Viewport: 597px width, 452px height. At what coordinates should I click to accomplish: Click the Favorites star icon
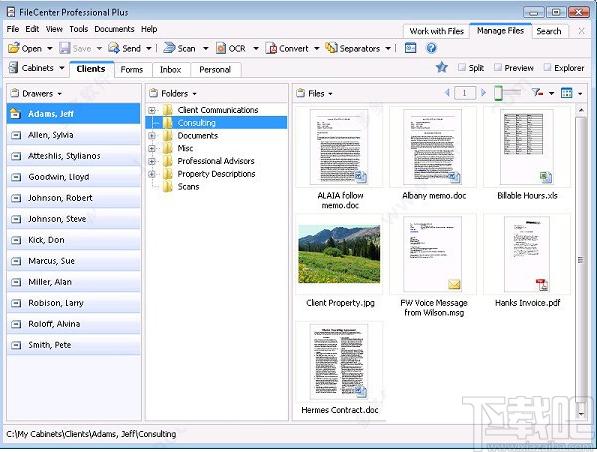pos(441,67)
